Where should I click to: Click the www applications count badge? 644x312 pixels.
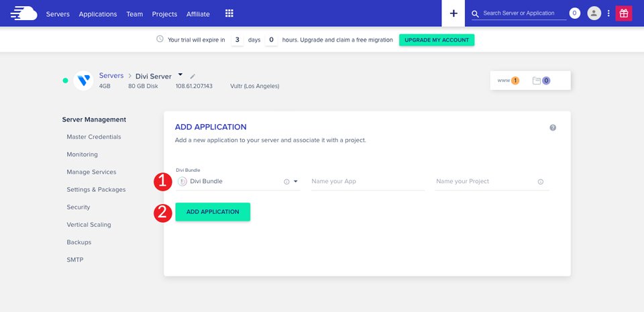(508, 81)
